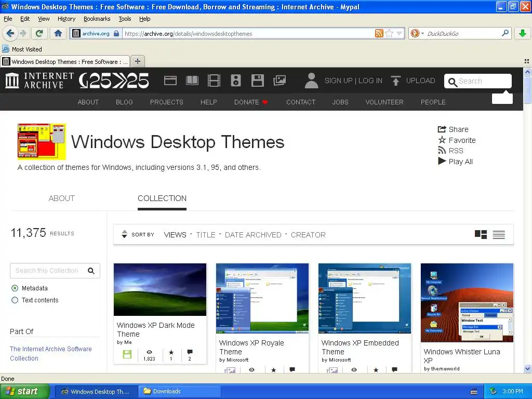Open the BLOG nav link
532x399 pixels.
124,102
